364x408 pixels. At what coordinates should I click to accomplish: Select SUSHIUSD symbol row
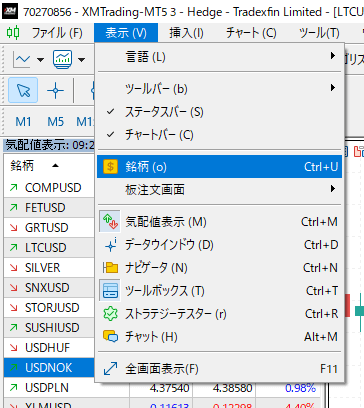tap(49, 328)
